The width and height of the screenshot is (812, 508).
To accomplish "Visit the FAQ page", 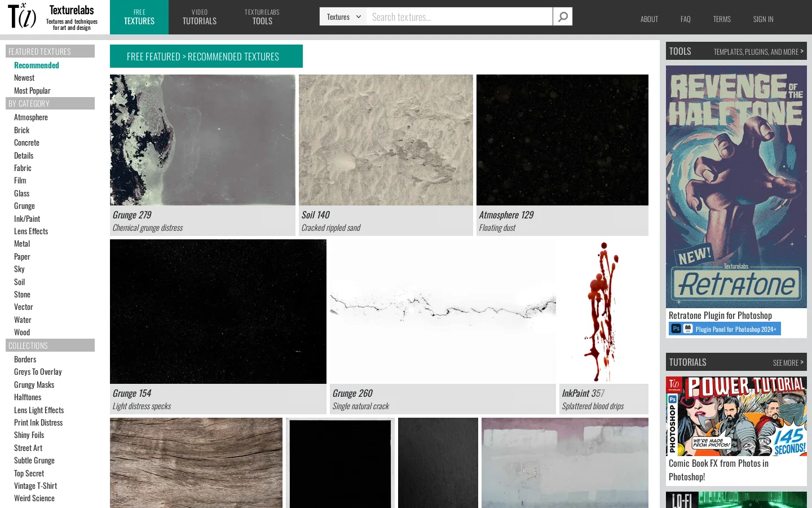I will click(x=686, y=19).
